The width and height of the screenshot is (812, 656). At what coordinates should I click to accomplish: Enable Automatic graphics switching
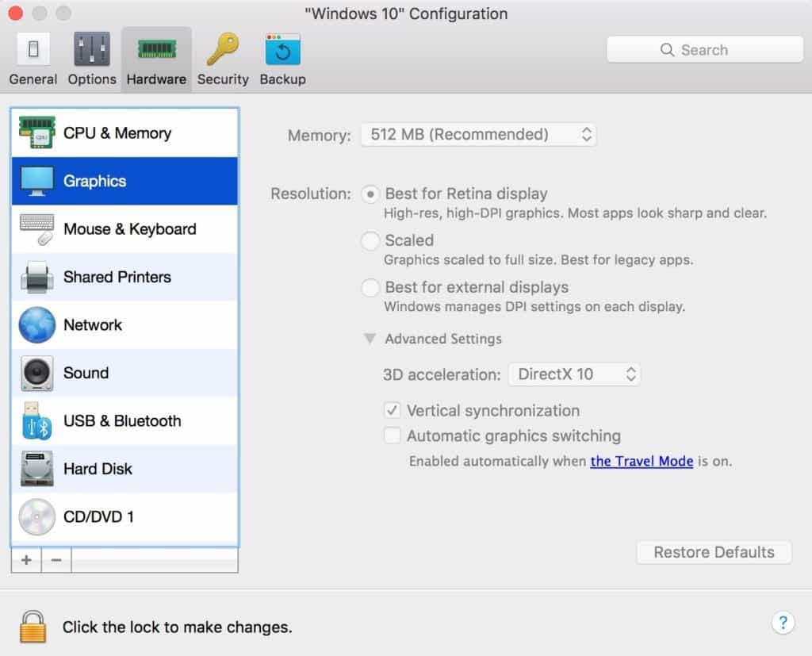(392, 435)
